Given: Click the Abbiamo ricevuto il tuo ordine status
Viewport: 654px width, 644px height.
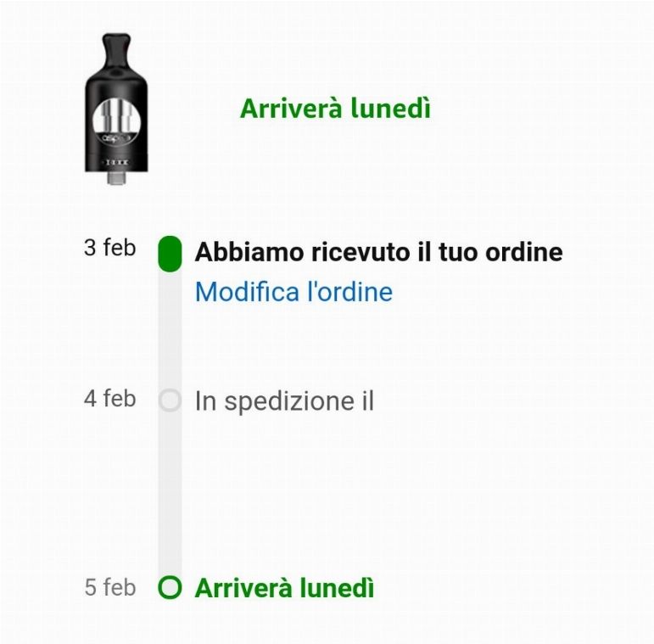Looking at the screenshot, I should [378, 252].
